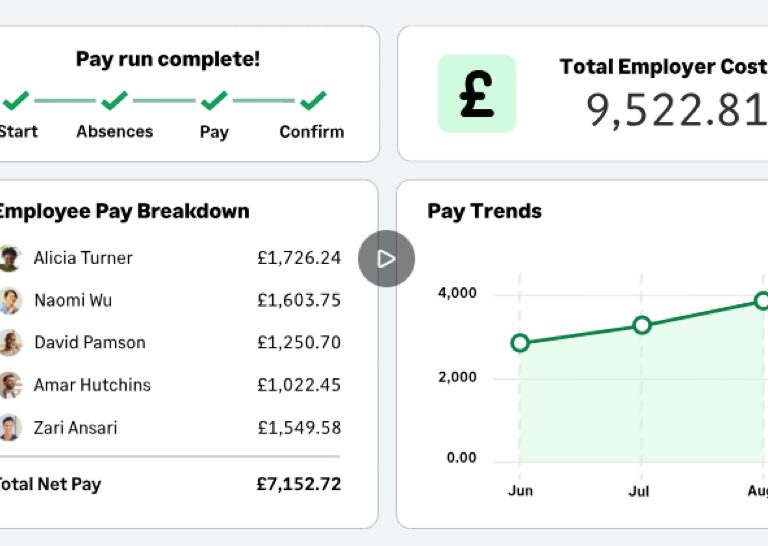Select the Jul data point on chart

pos(642,325)
